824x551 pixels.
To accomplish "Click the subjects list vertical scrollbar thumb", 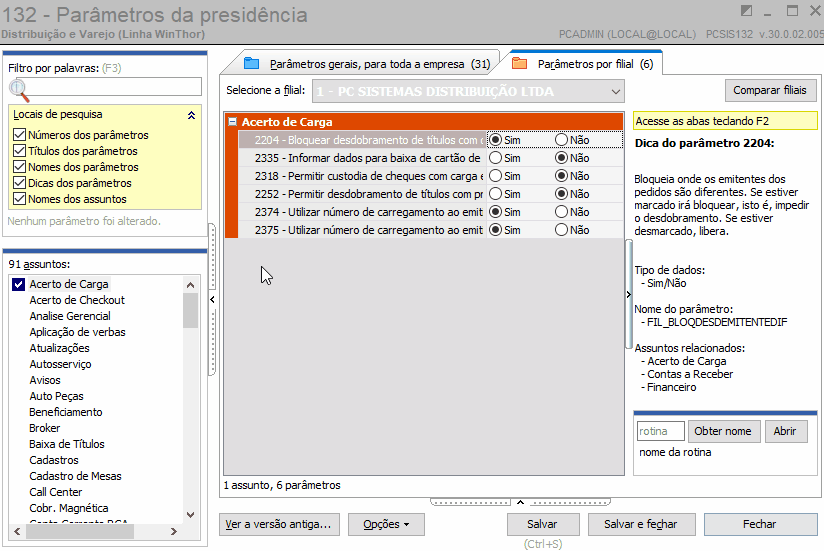I will (190, 310).
